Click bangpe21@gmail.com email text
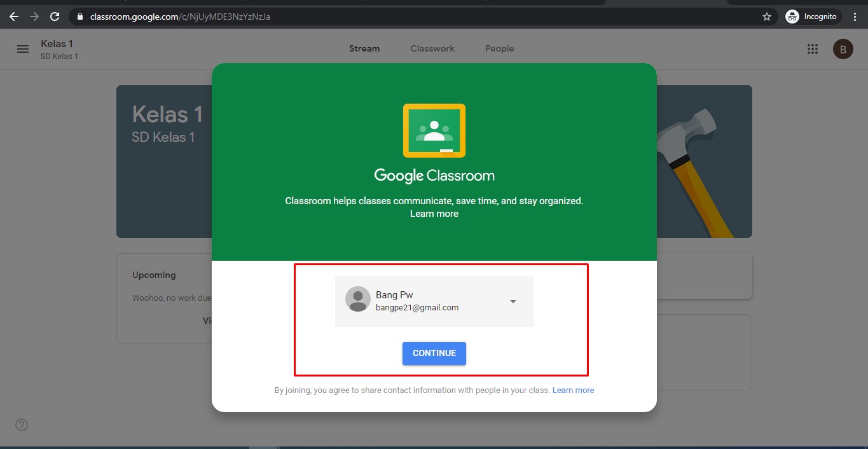 [x=417, y=308]
